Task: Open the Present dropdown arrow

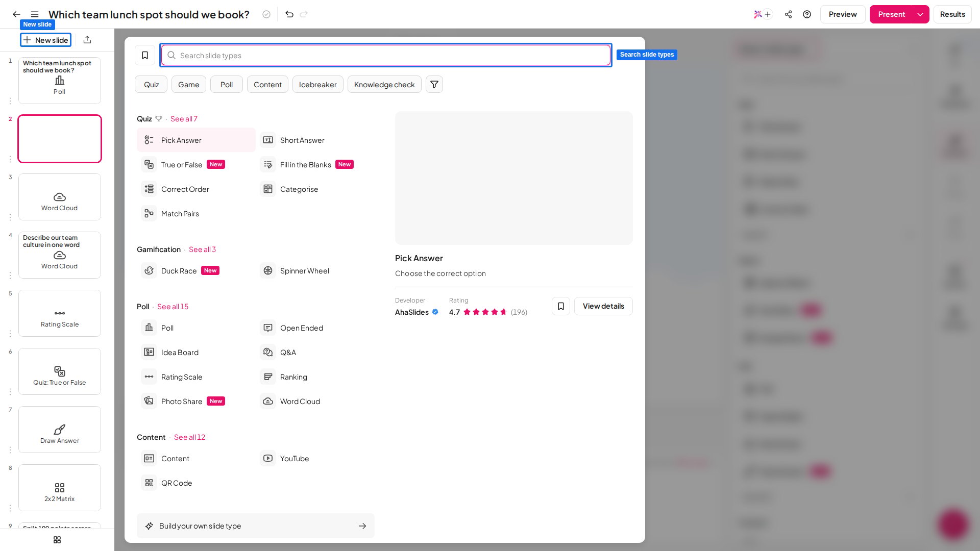Action: [x=920, y=14]
